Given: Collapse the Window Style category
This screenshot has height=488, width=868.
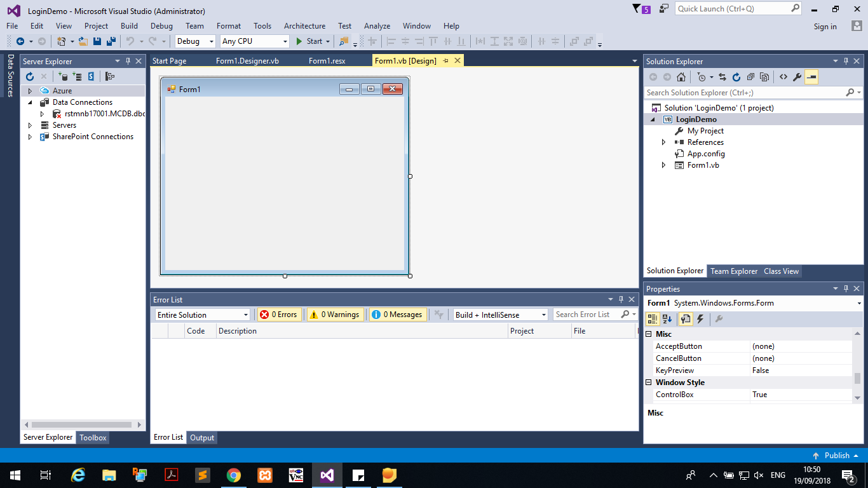Looking at the screenshot, I should point(649,383).
